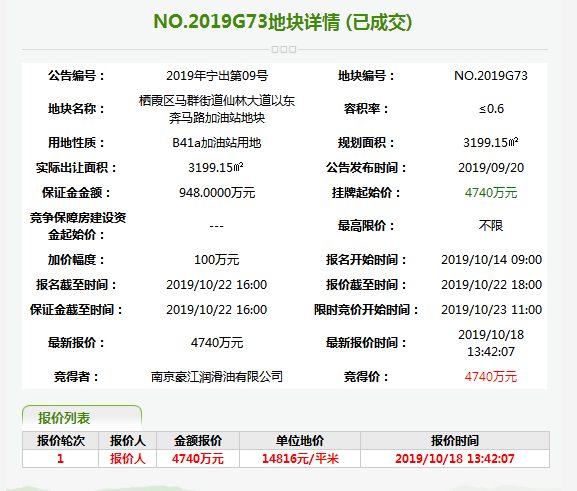Select red winning price beside 竞得价
The width and height of the screenshot is (577, 491).
[x=491, y=377]
